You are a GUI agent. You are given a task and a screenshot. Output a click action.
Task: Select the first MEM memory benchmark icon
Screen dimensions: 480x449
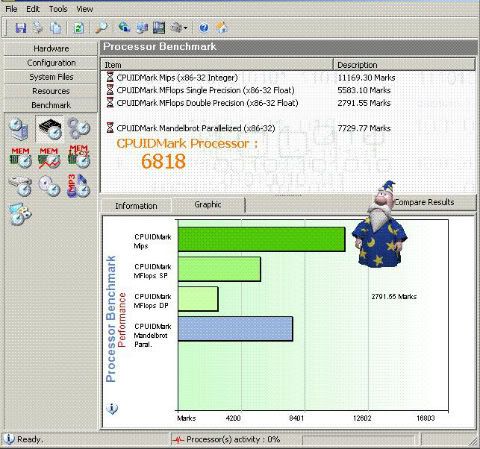[x=21, y=157]
